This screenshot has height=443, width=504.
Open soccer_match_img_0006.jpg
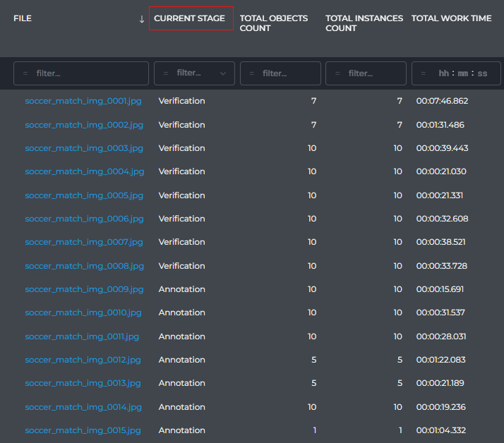[x=84, y=219]
